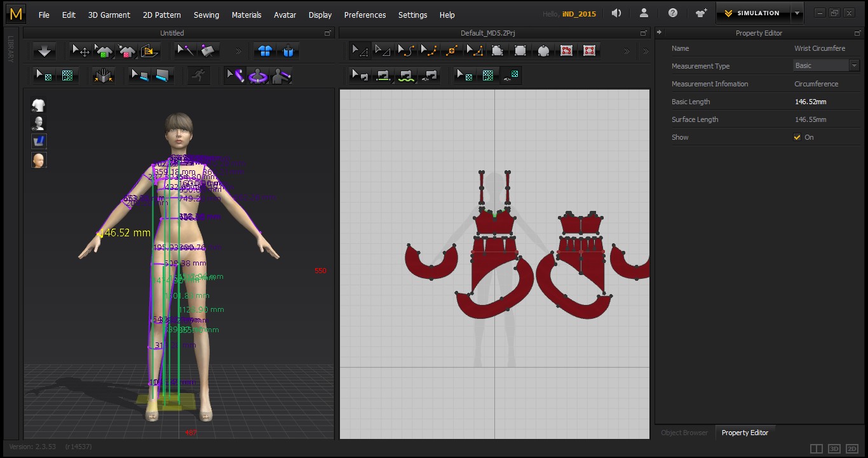
Task: Select the Edit Curve Point tool
Action: point(428,51)
